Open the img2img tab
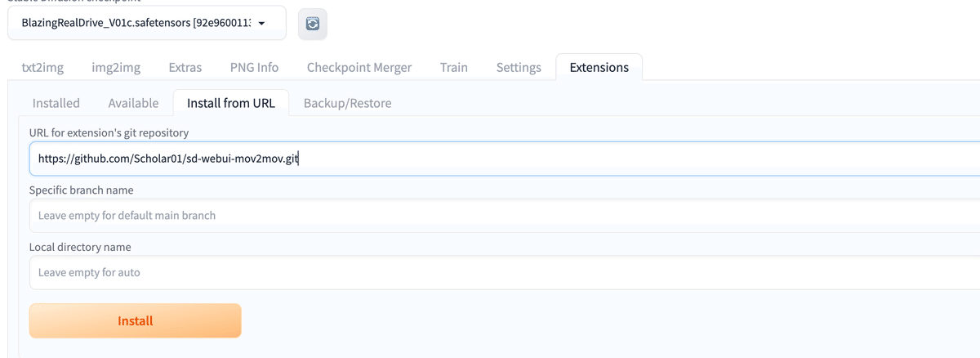980x358 pixels. click(116, 67)
